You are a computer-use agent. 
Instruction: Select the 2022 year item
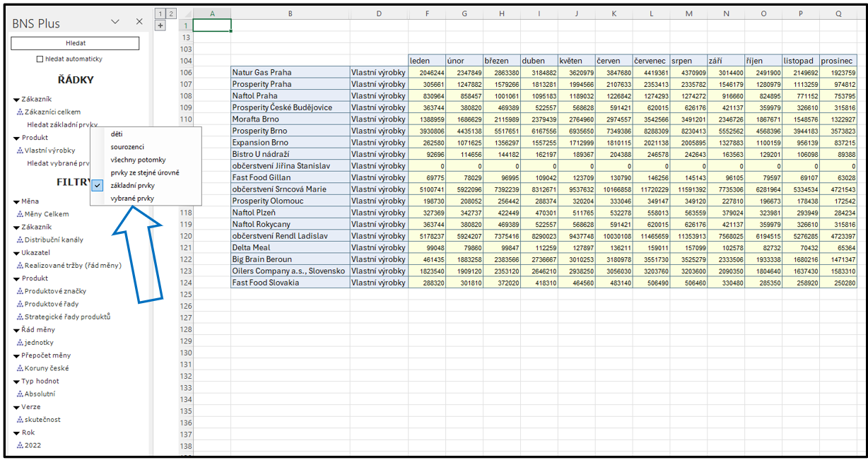click(x=33, y=445)
